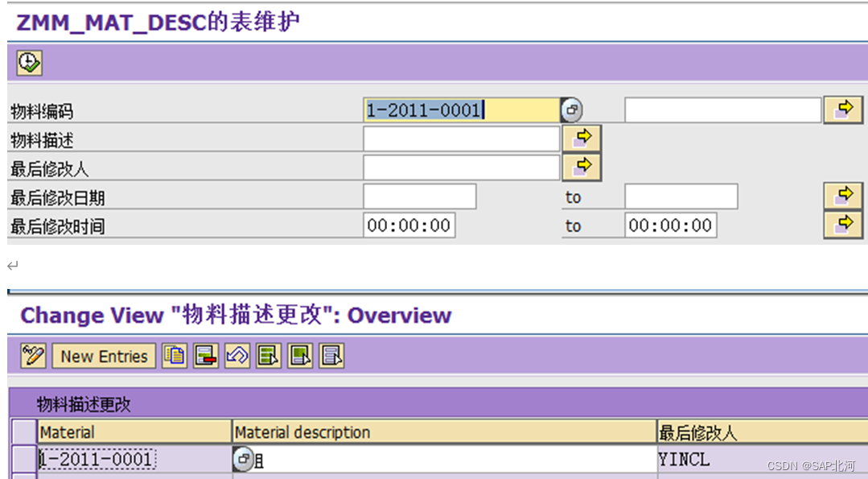Open multiple selection for 最后修改日期 range
The image size is (868, 479).
coord(843,194)
